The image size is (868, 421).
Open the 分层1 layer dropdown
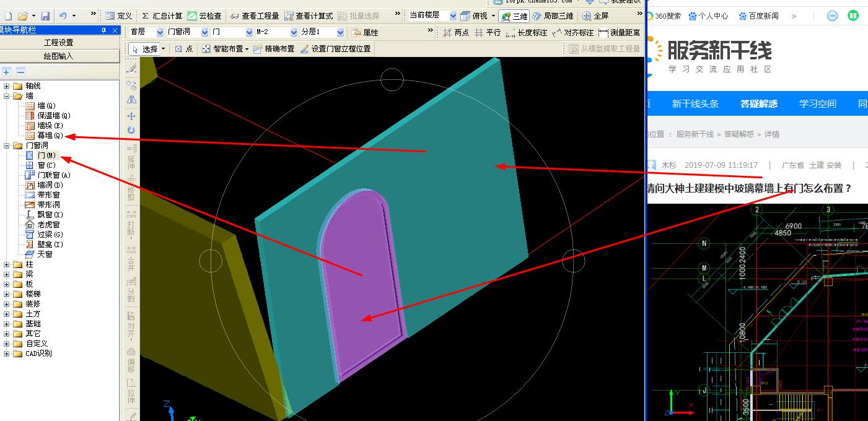tap(340, 32)
